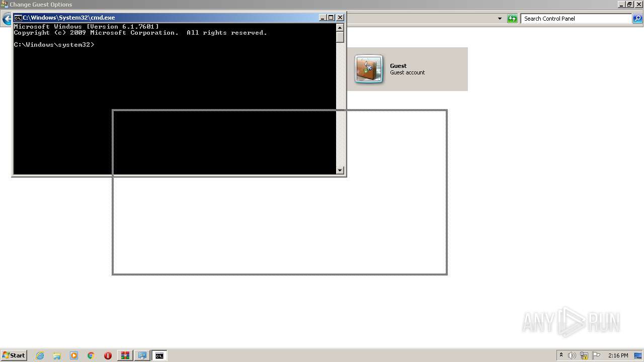Open the taskbar clock showing 2:16 PM

[618, 355]
